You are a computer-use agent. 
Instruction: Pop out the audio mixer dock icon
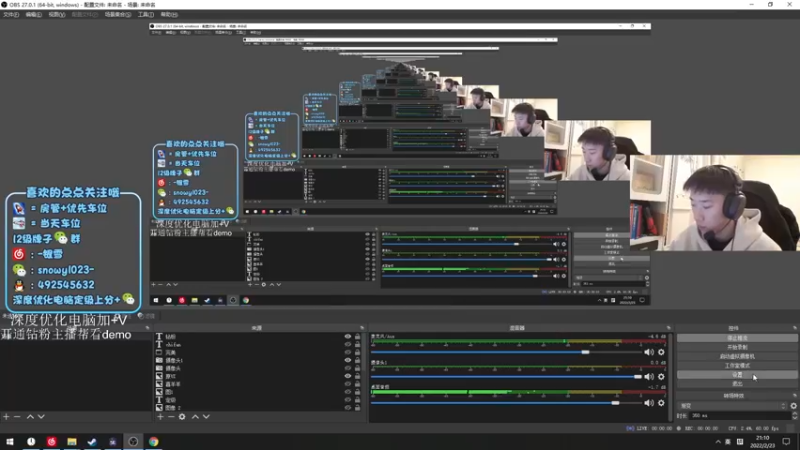click(x=668, y=328)
